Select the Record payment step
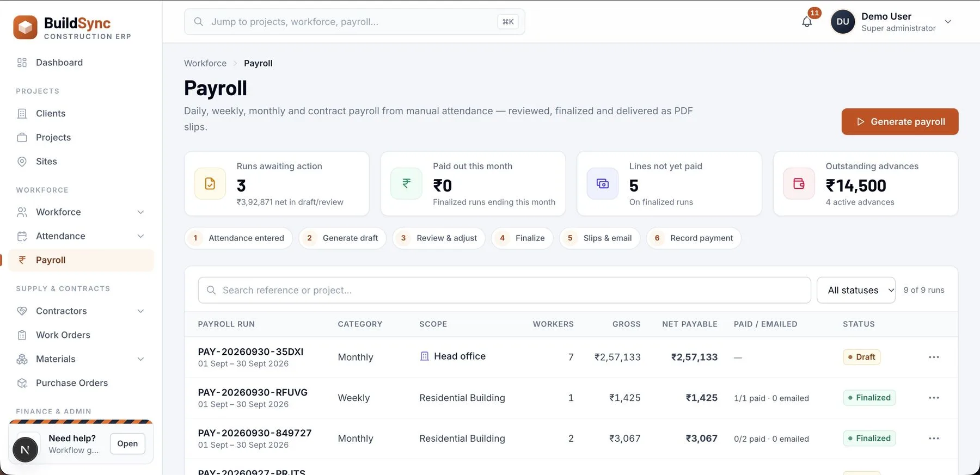980x475 pixels. (x=694, y=238)
